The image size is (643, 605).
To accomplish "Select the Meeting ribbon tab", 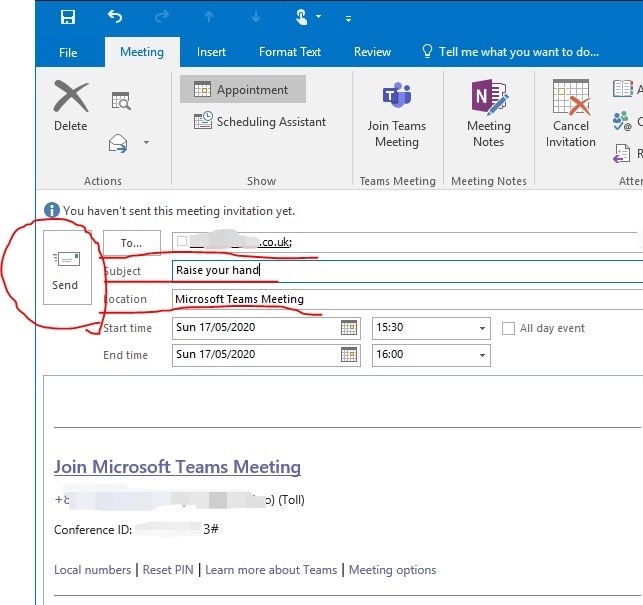I will (x=142, y=52).
